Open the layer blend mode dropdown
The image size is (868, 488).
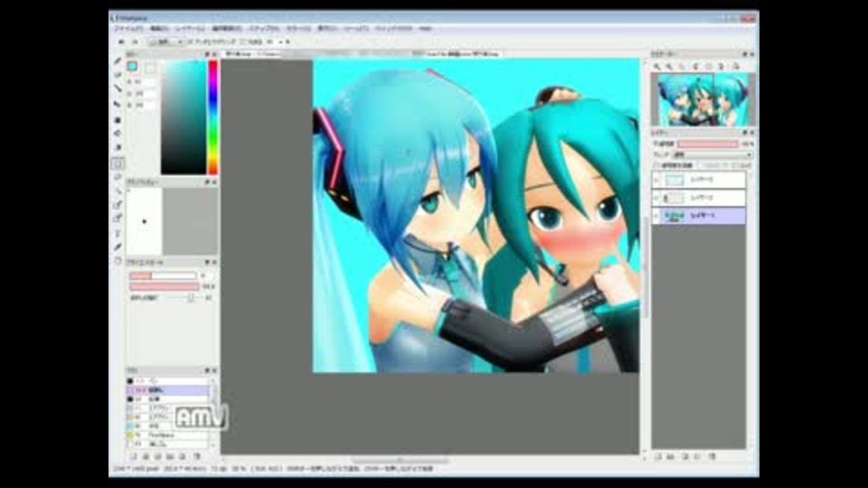pyautogui.click(x=712, y=155)
